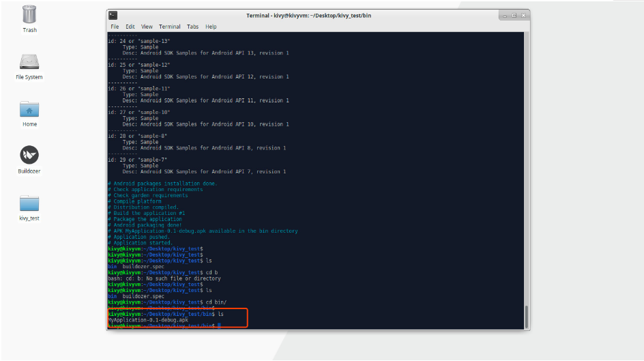Click '# Check application requirements' line
This screenshot has width=644, height=361.
tap(156, 189)
